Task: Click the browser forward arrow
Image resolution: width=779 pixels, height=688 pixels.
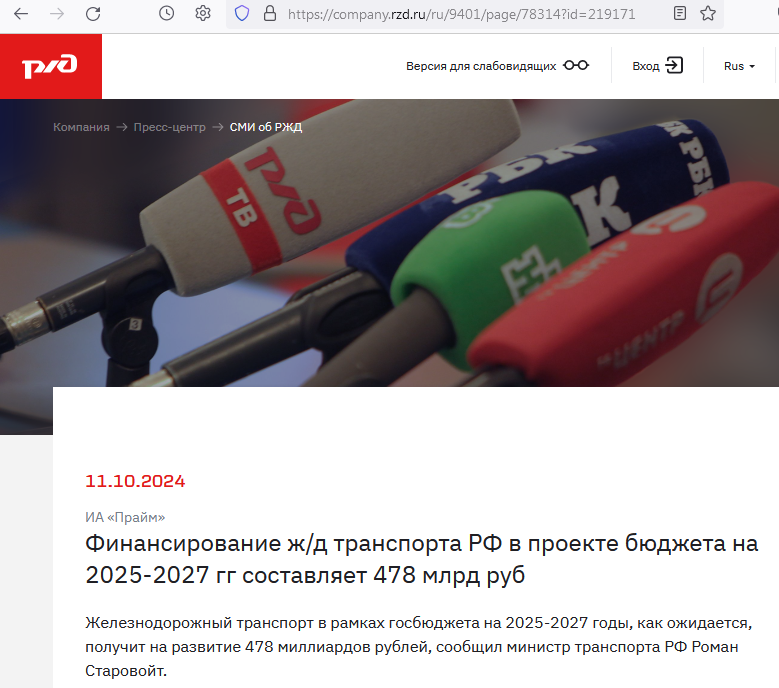Action: point(57,14)
